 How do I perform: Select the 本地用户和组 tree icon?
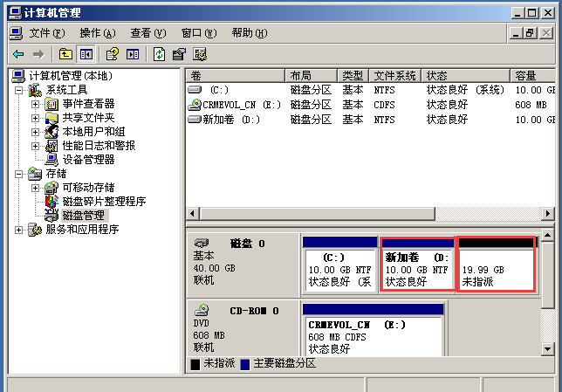[x=51, y=132]
